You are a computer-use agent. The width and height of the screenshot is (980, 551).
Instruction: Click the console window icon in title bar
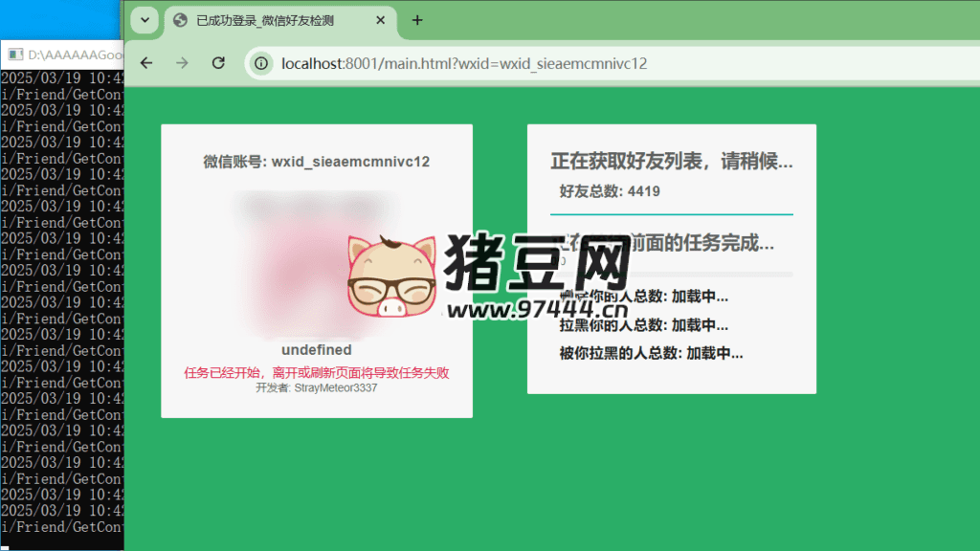[x=15, y=55]
